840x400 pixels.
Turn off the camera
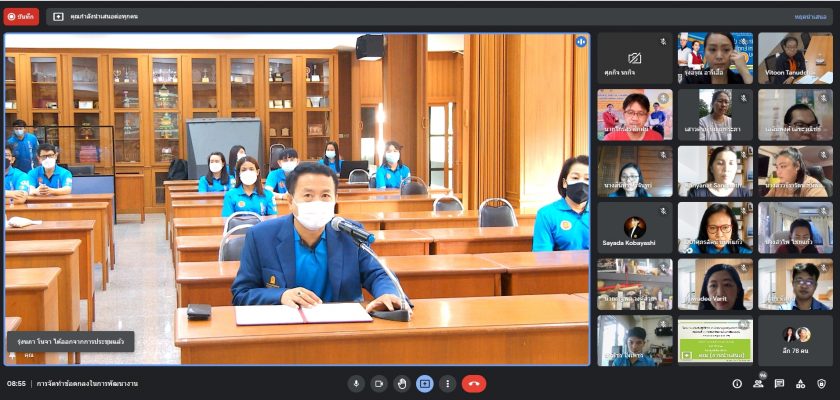click(x=379, y=384)
